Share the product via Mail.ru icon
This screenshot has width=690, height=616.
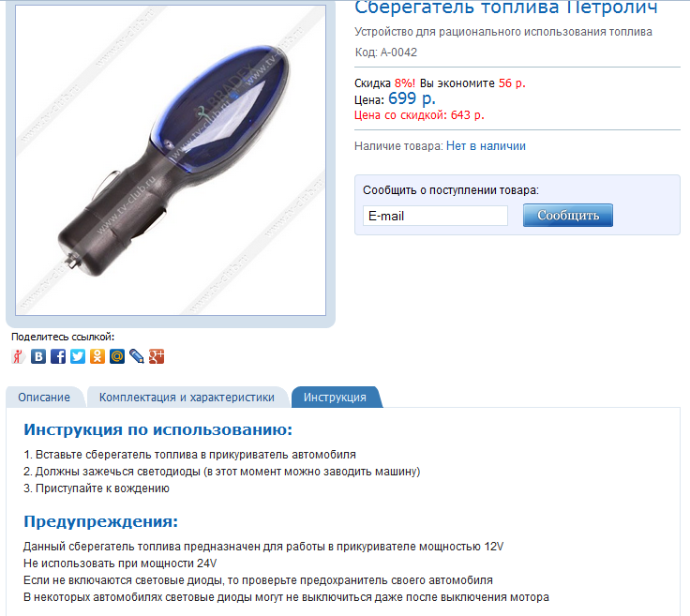[117, 356]
